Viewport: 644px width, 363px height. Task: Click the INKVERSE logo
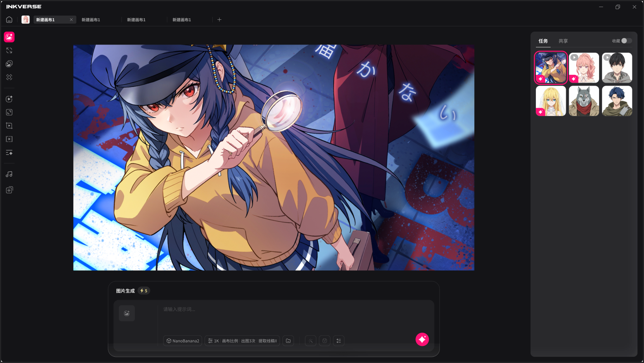click(x=24, y=7)
